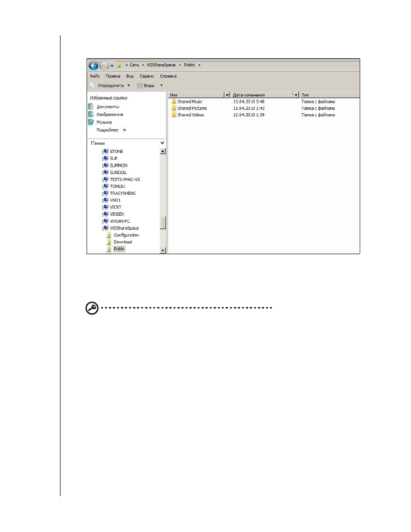Sort by the Имя column header
The image size is (411, 532).
196,95
